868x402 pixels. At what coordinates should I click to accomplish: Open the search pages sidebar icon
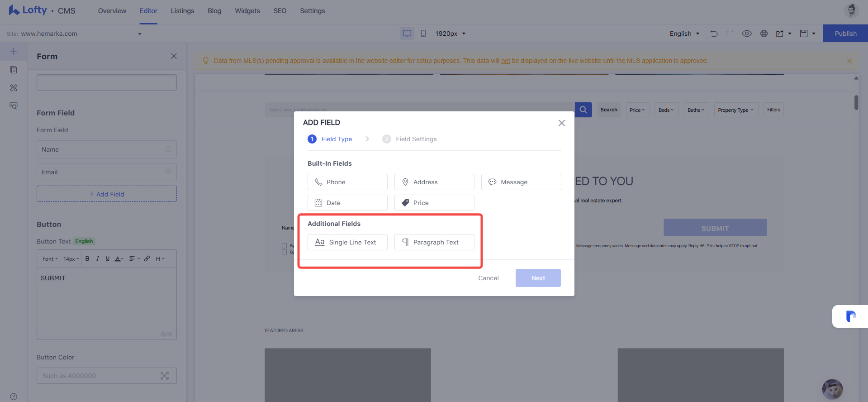click(14, 105)
